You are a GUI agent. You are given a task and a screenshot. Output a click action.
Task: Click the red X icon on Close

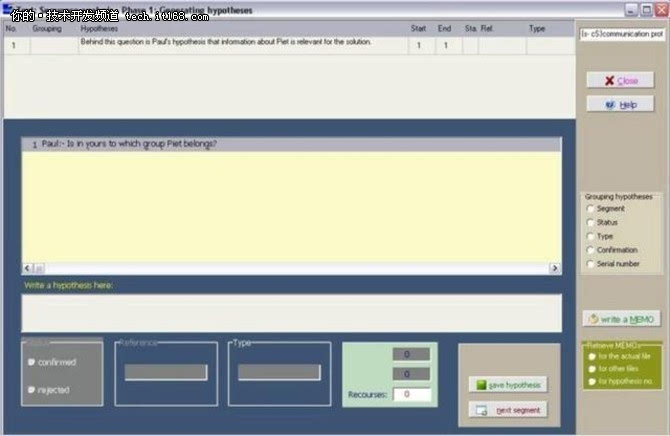pyautogui.click(x=609, y=80)
